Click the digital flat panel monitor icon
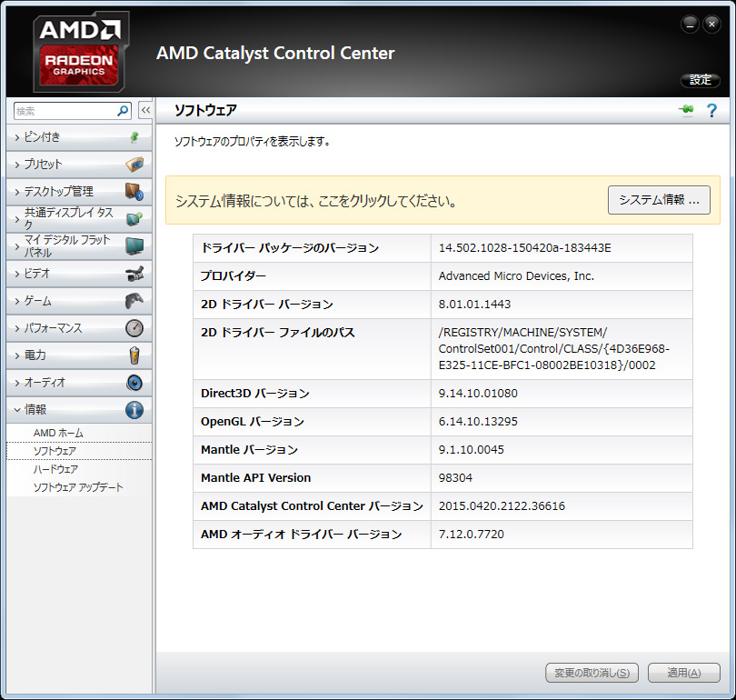The width and height of the screenshot is (736, 700). (x=134, y=246)
